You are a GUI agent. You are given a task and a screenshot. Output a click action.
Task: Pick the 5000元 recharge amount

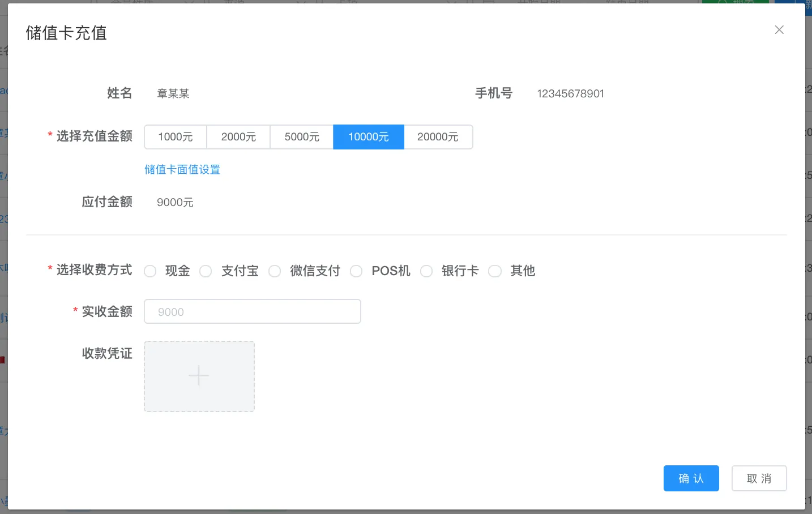(x=302, y=137)
